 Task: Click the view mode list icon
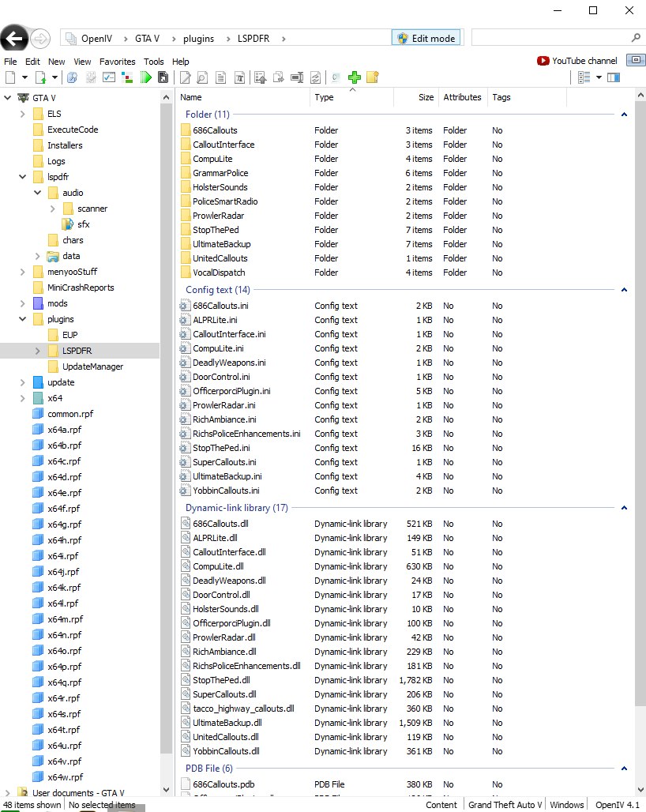pos(584,77)
